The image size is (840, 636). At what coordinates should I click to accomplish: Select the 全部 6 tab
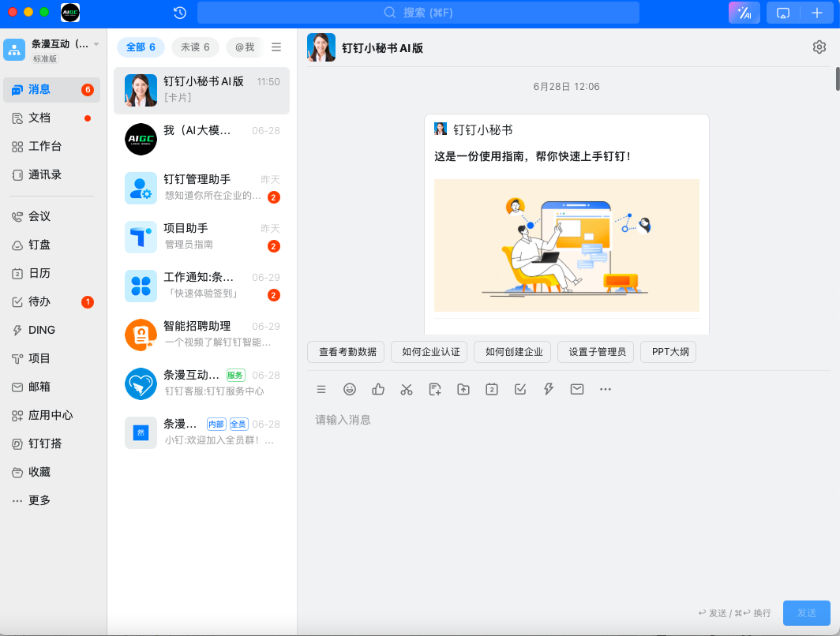pos(141,47)
